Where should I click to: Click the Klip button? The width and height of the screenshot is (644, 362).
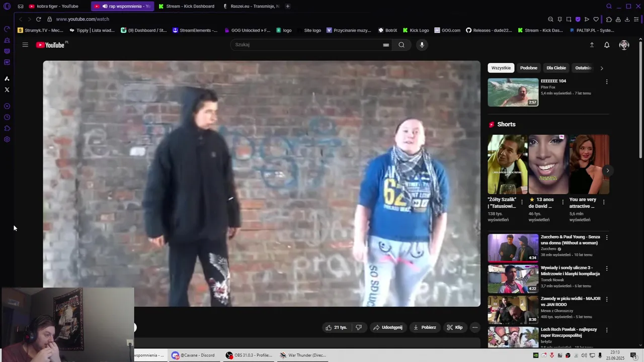pyautogui.click(x=455, y=327)
